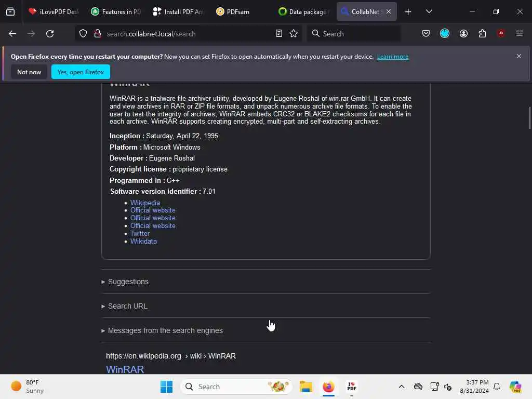Switch to Data package tab

303,11
